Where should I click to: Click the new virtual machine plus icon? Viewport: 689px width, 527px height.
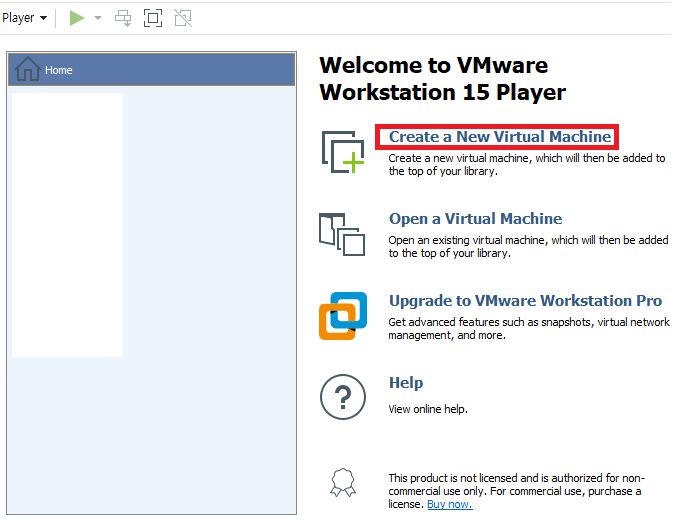343,152
